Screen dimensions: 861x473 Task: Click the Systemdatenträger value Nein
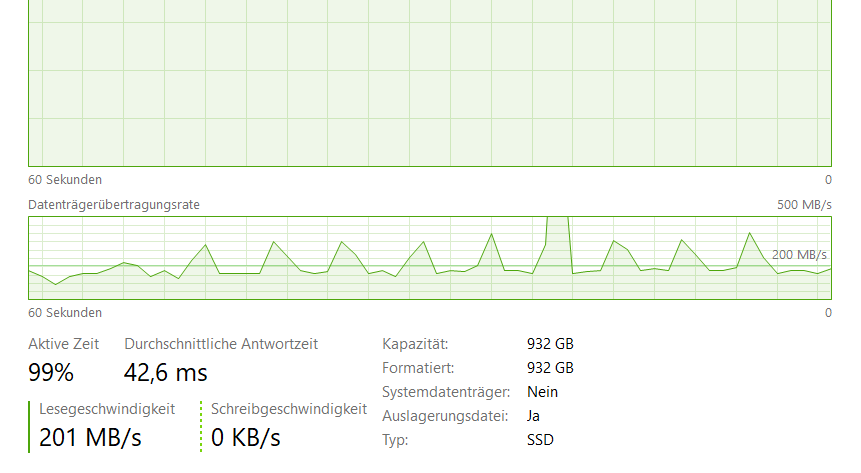tap(543, 392)
